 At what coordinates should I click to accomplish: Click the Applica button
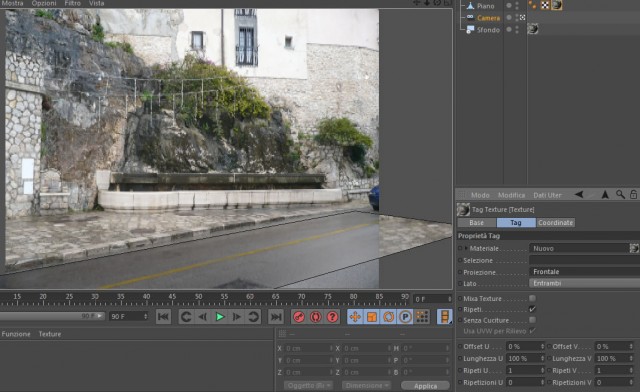pyautogui.click(x=425, y=386)
